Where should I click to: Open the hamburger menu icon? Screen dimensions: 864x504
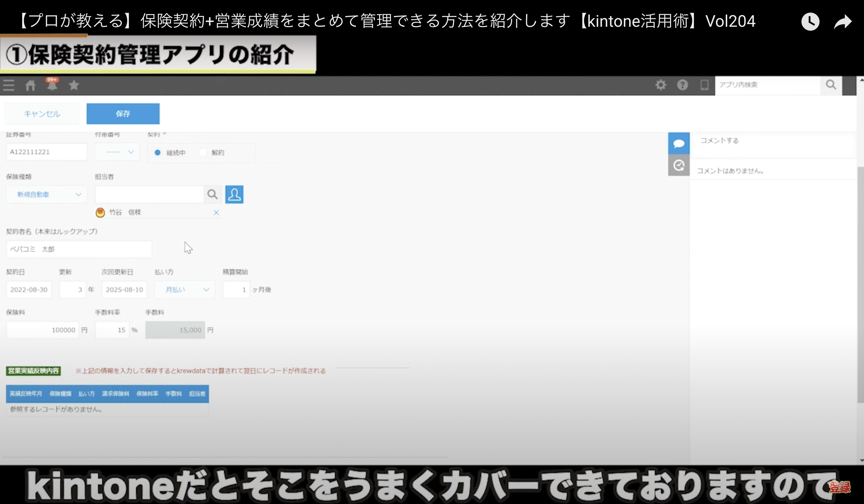pos(9,85)
